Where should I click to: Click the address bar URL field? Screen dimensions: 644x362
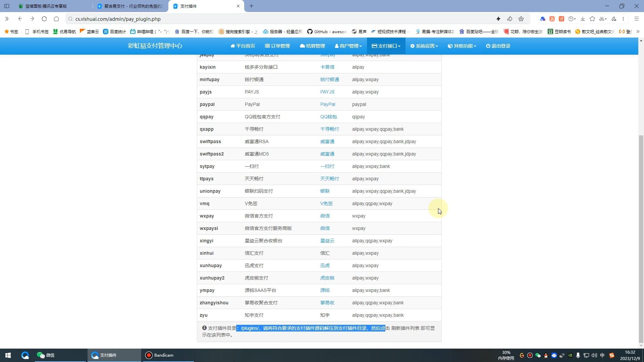click(x=282, y=19)
